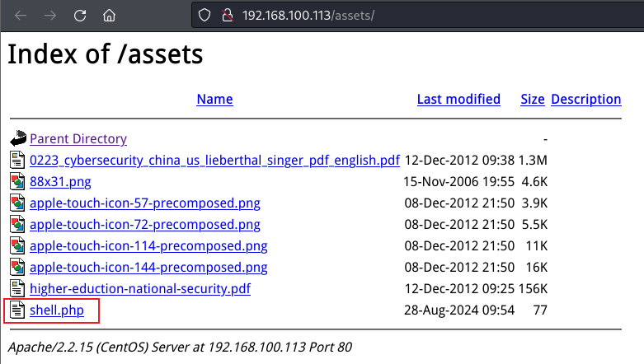Sort listing by Description column
The image size is (644, 364).
tap(585, 100)
